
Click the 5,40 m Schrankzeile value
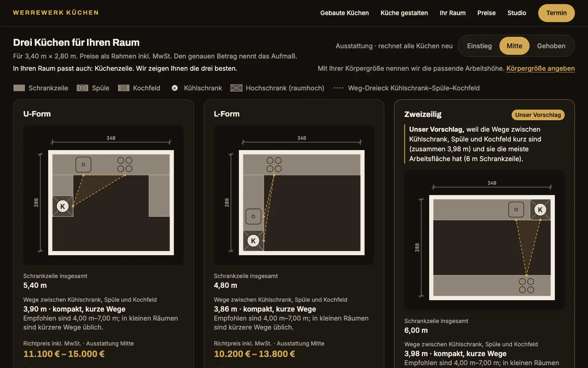coord(35,285)
